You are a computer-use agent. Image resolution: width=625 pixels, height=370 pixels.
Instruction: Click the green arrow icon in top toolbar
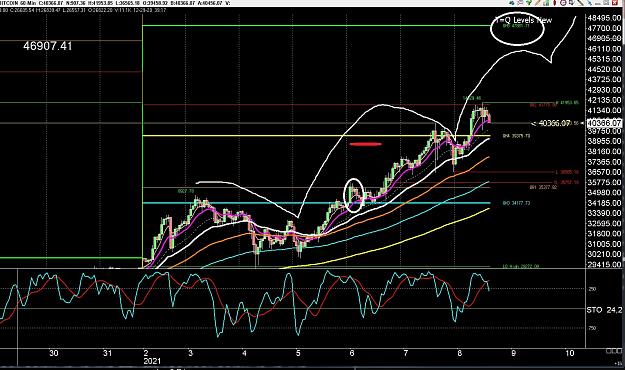[529, 3]
